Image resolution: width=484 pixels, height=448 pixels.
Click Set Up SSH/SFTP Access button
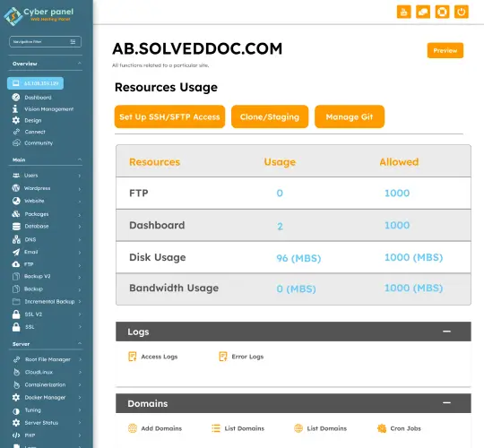[169, 116]
